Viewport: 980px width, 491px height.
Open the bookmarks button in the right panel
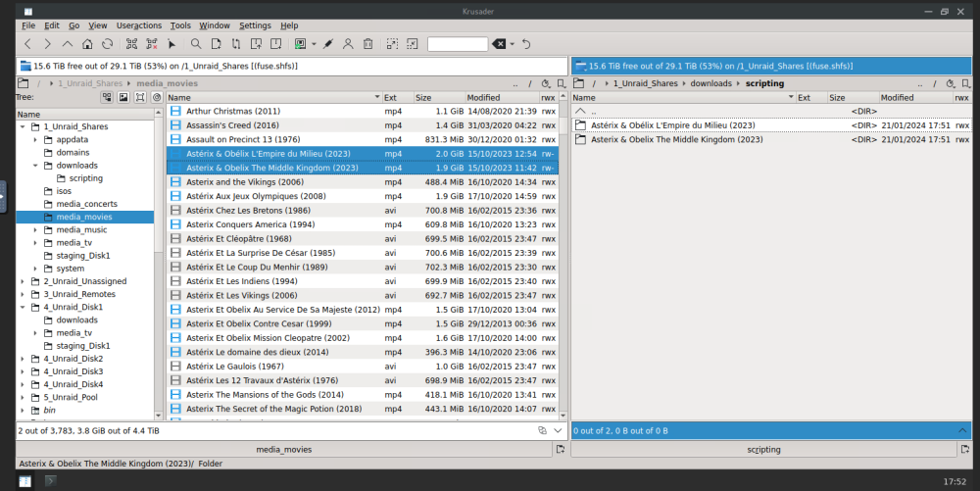(x=966, y=83)
